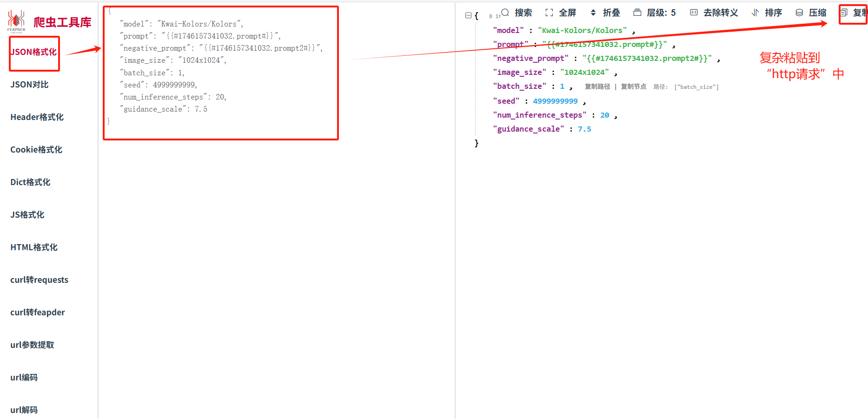Switch viewer to 全屏 fullscreen
The image size is (868, 419).
coord(561,13)
